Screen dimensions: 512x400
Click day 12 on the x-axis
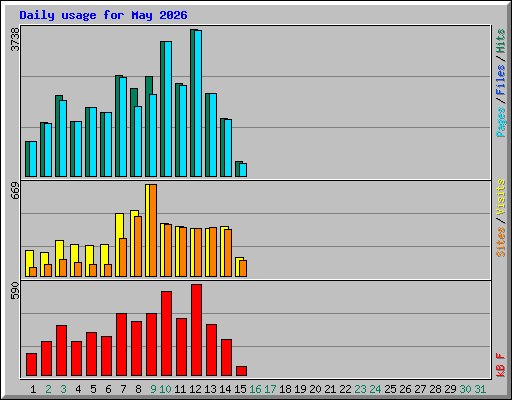195,389
